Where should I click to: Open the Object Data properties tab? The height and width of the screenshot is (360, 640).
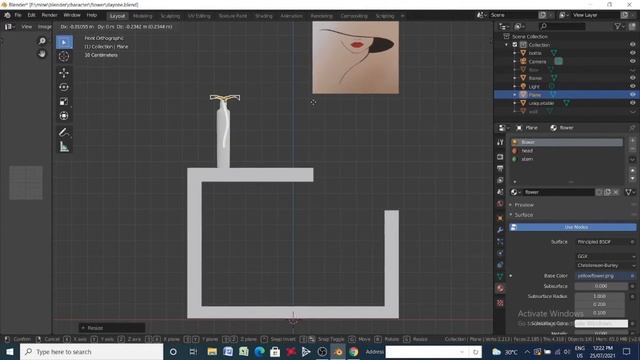(500, 277)
